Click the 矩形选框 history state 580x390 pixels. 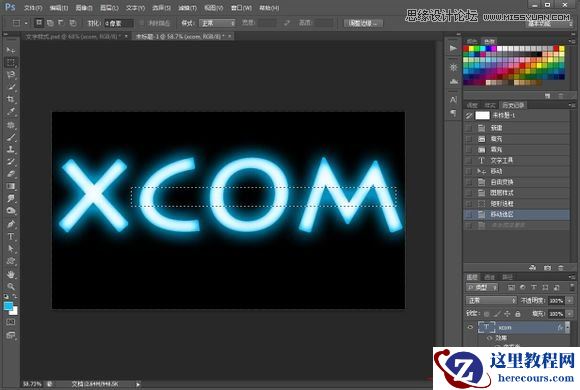[x=516, y=204]
